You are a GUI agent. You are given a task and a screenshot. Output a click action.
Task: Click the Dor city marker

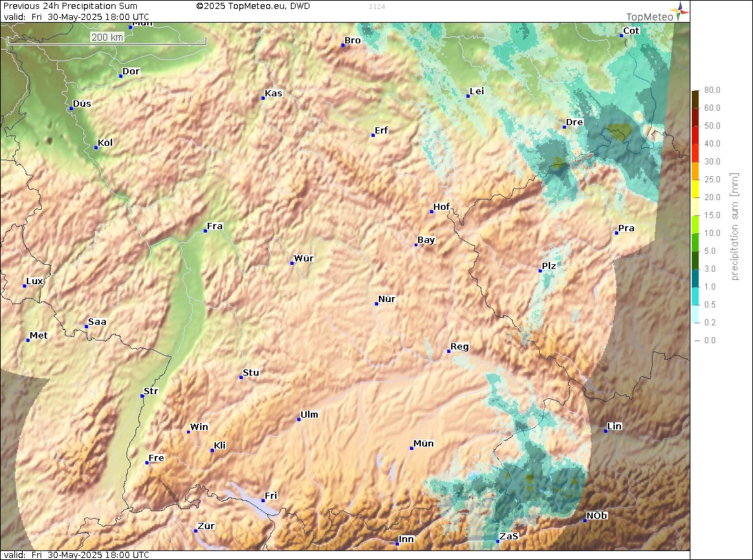[x=120, y=76]
